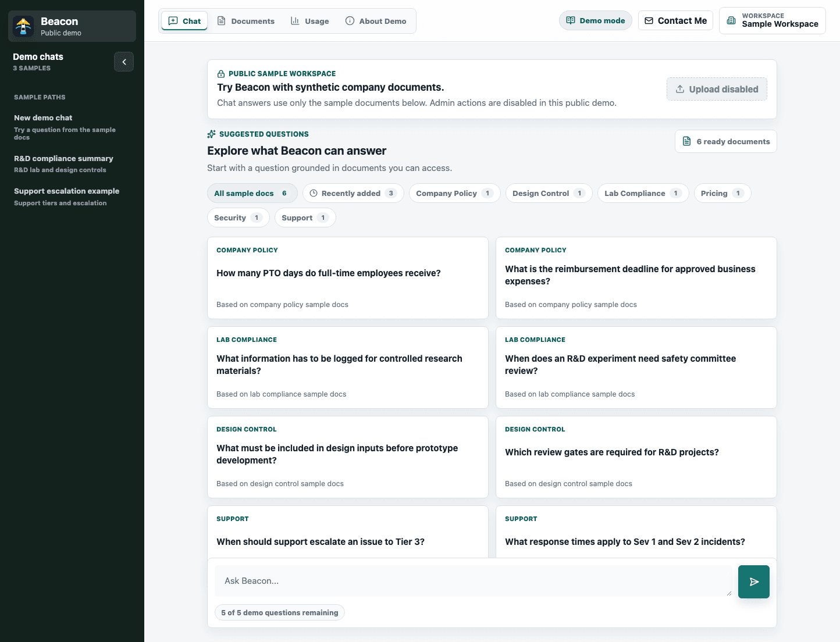Image resolution: width=840 pixels, height=642 pixels.
Task: Click the envelope icon in Contact Me
Action: [649, 20]
